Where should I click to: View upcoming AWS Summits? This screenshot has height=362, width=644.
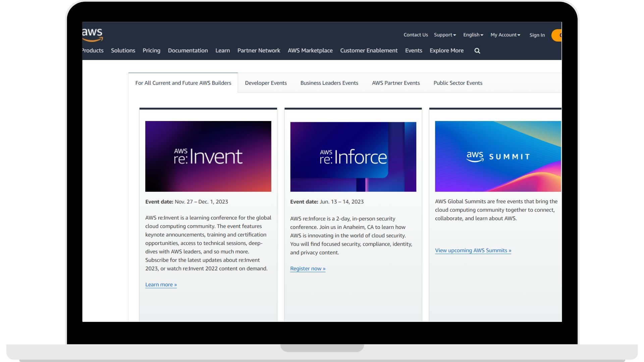pyautogui.click(x=473, y=250)
